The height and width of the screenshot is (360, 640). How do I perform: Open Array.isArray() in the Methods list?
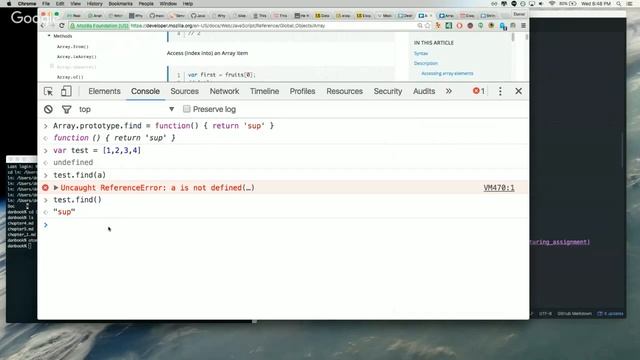click(77, 57)
